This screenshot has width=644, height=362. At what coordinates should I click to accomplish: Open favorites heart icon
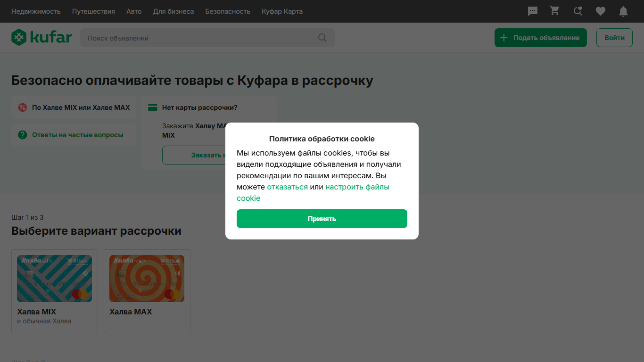(601, 11)
